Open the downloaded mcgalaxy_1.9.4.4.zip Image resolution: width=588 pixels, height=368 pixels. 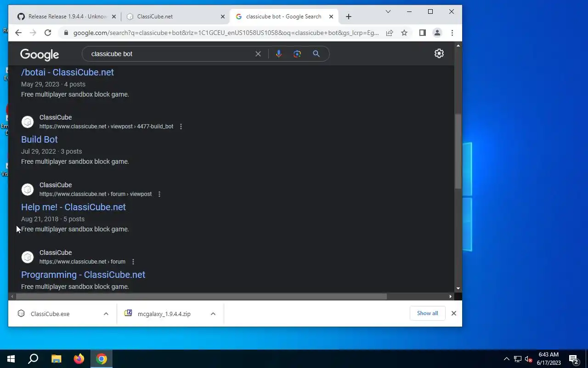pyautogui.click(x=164, y=314)
